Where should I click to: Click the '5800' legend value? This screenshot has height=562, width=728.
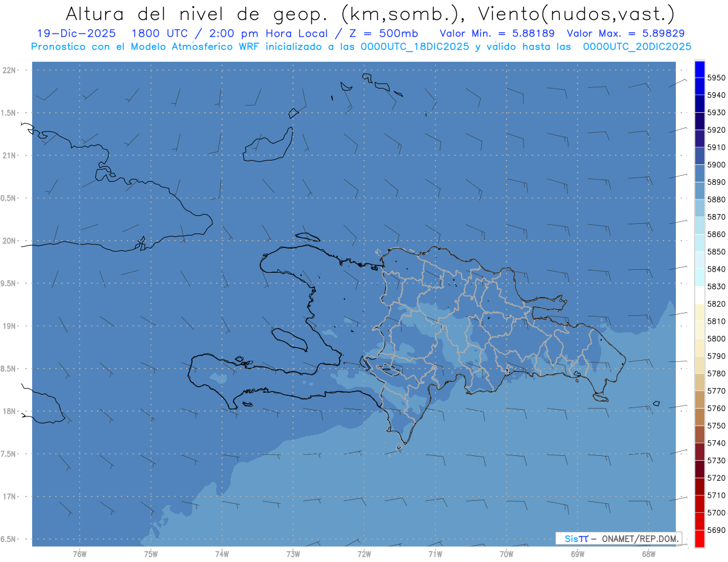716,338
